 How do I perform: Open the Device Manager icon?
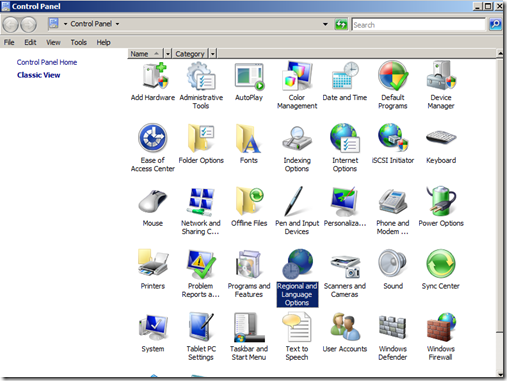point(441,86)
